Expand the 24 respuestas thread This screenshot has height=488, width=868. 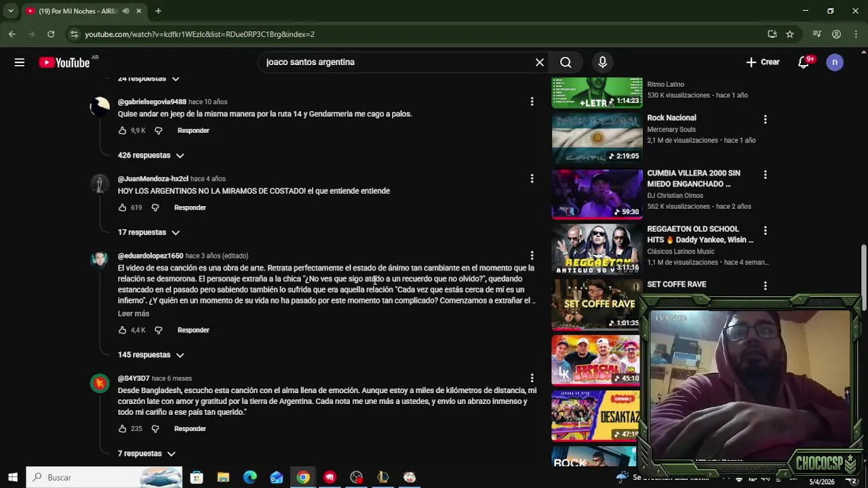click(x=149, y=79)
